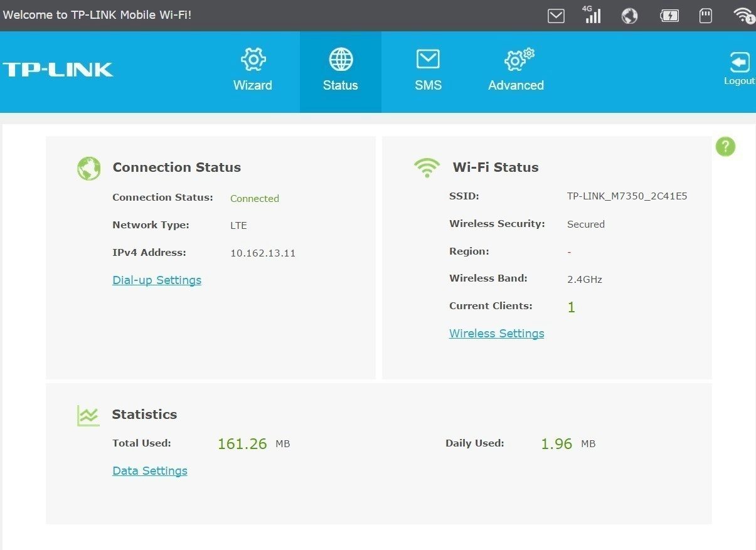Screen dimensions: 756x550
Task: Open Wireless Settings link
Action: point(497,334)
